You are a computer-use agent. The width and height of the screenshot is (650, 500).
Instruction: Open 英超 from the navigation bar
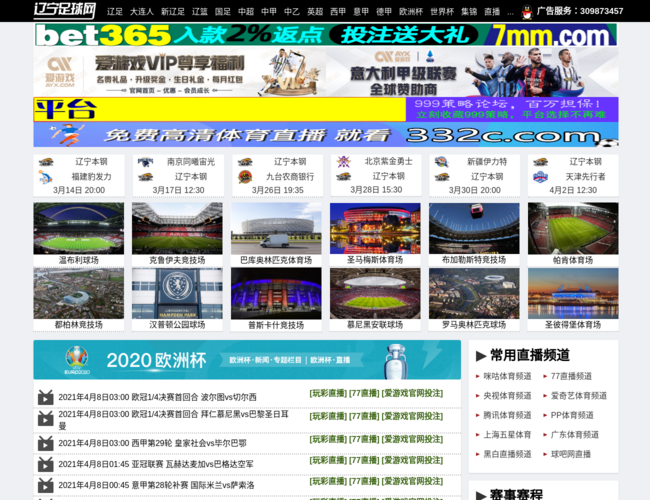coord(315,12)
